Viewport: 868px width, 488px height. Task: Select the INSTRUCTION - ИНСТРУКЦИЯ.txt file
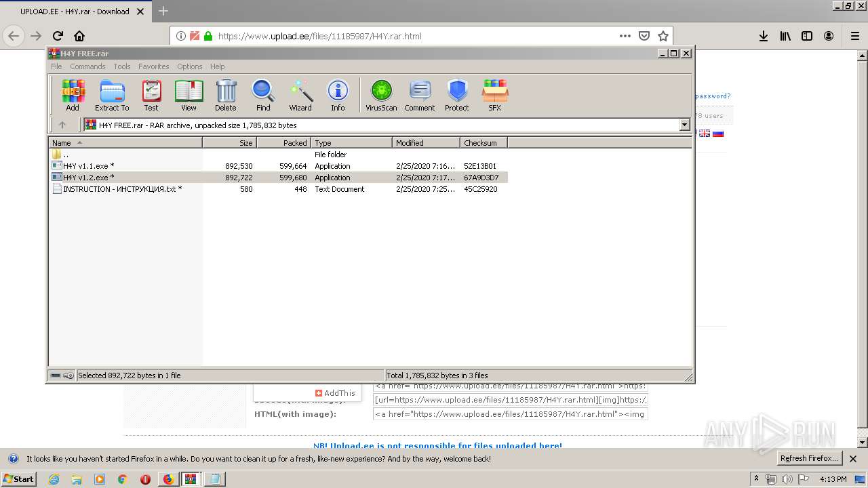point(278,189)
